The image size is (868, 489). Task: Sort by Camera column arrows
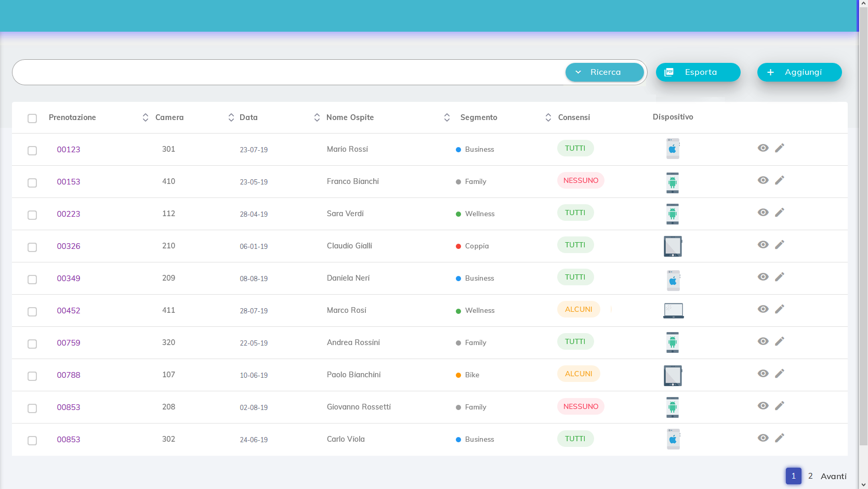tap(231, 118)
